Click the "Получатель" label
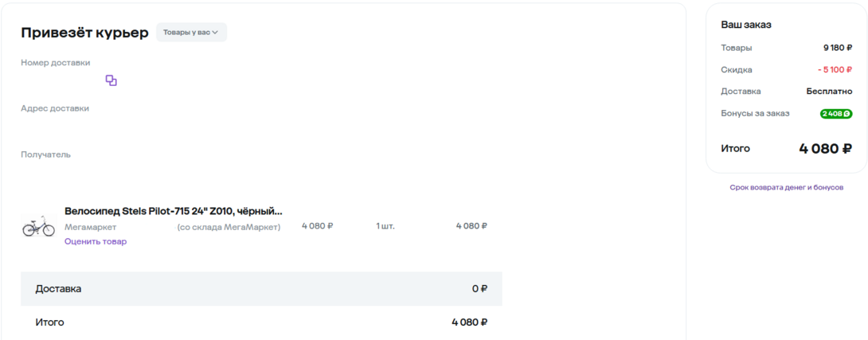The height and width of the screenshot is (340, 868). tap(45, 154)
